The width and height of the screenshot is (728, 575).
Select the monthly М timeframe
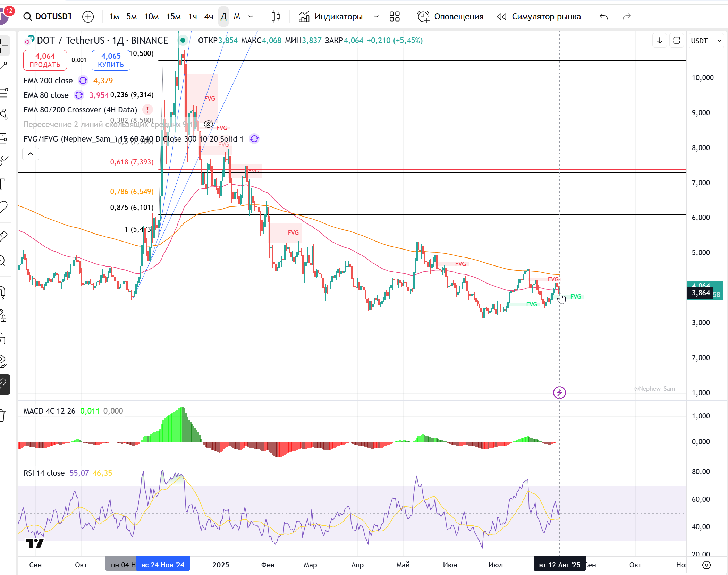tap(237, 16)
